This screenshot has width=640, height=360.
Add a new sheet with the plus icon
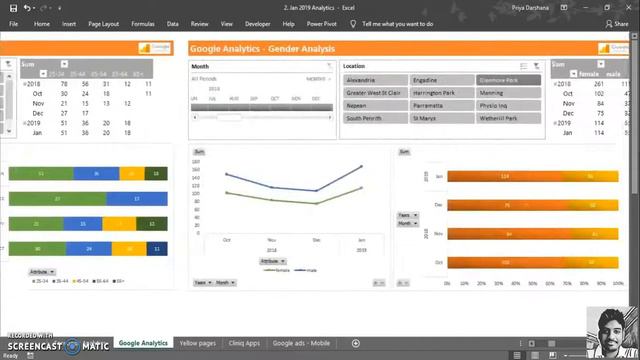coord(356,343)
